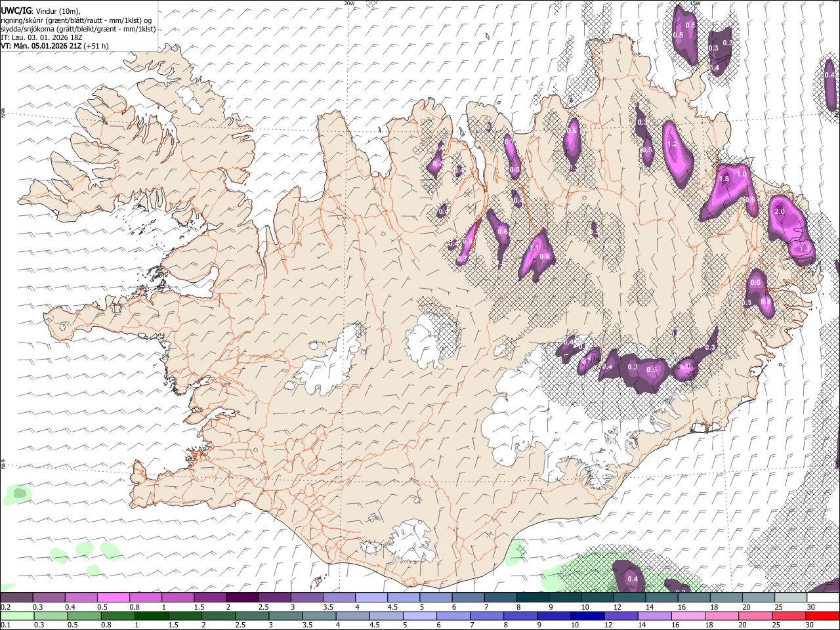Click the '1.3' precipitation value on the map
The image size is (840, 630).
(x=805, y=249)
